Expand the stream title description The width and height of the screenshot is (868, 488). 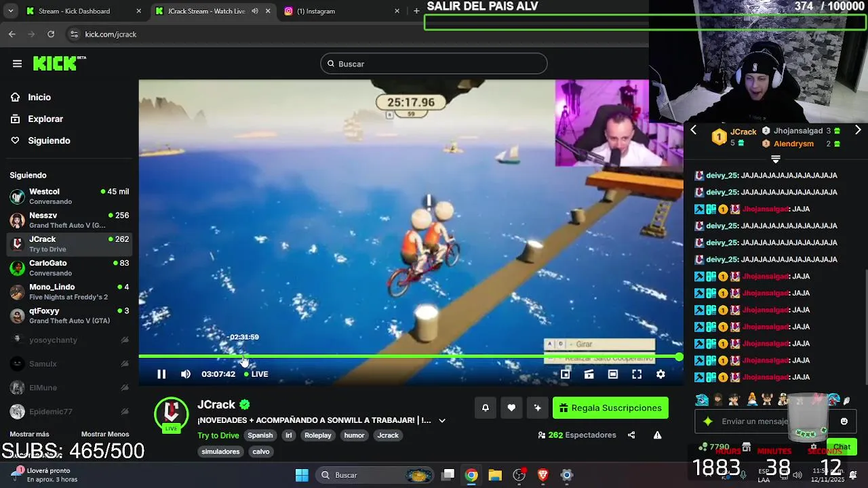tap(442, 420)
